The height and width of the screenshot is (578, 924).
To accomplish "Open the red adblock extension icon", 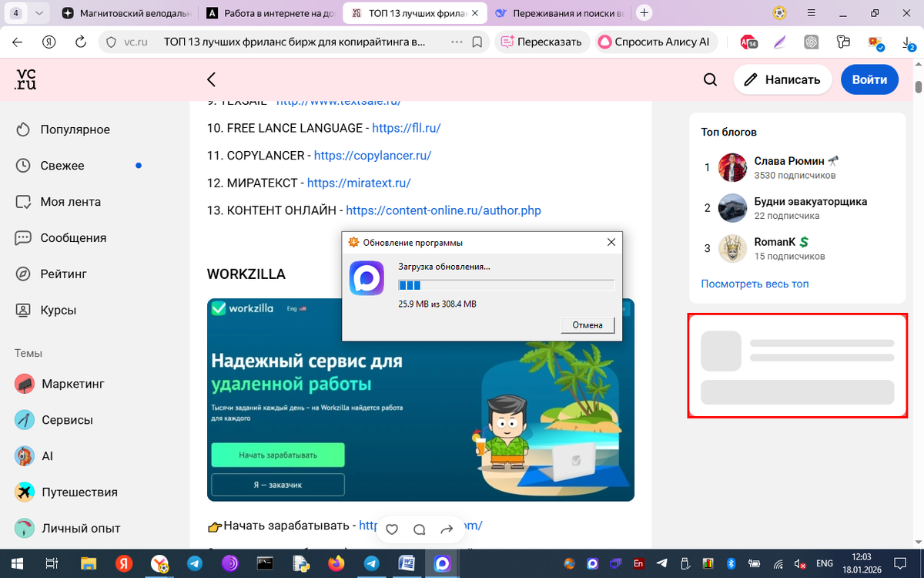I will 748,42.
